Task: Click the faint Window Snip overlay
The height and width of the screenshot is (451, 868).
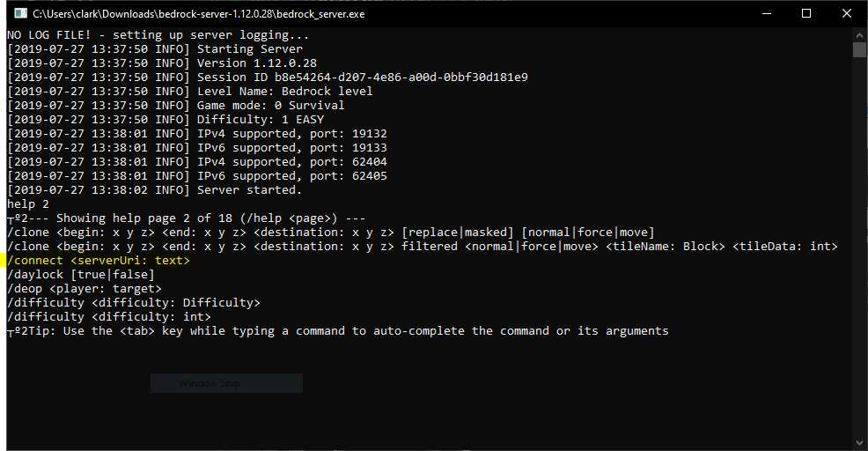Action: 226,383
